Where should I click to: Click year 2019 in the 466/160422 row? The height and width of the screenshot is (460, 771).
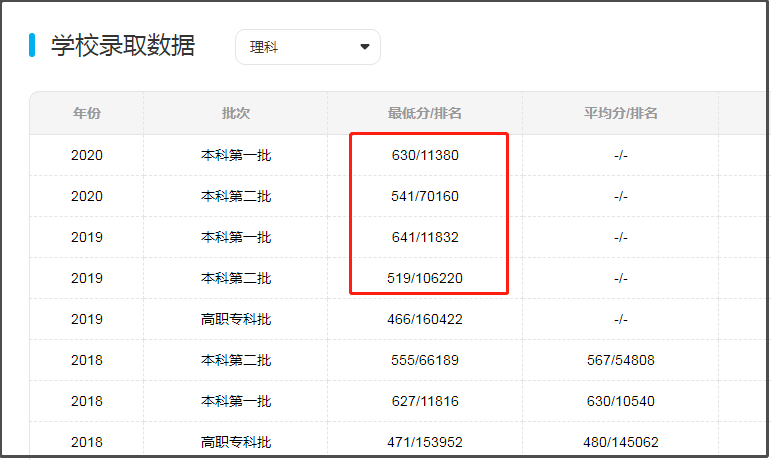tap(87, 319)
